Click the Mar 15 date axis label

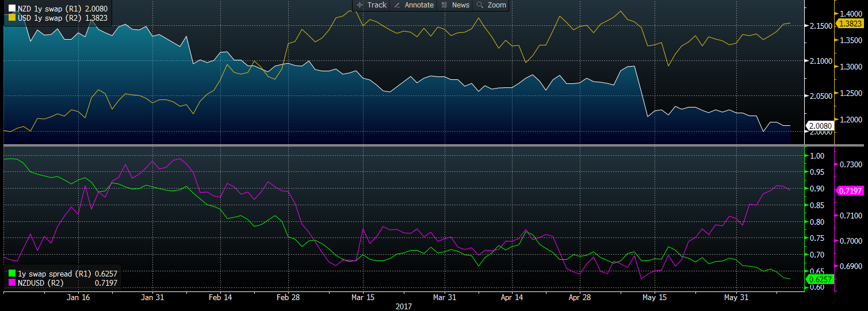(x=362, y=298)
